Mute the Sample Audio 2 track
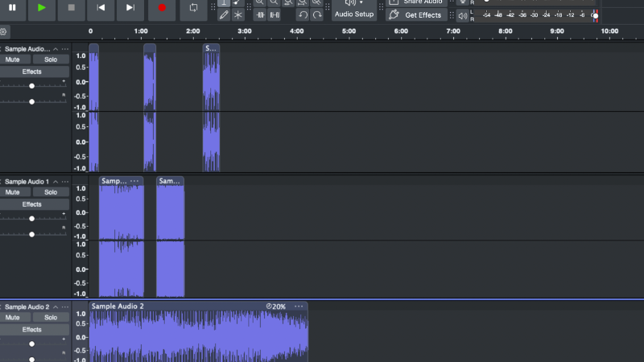 (x=12, y=317)
